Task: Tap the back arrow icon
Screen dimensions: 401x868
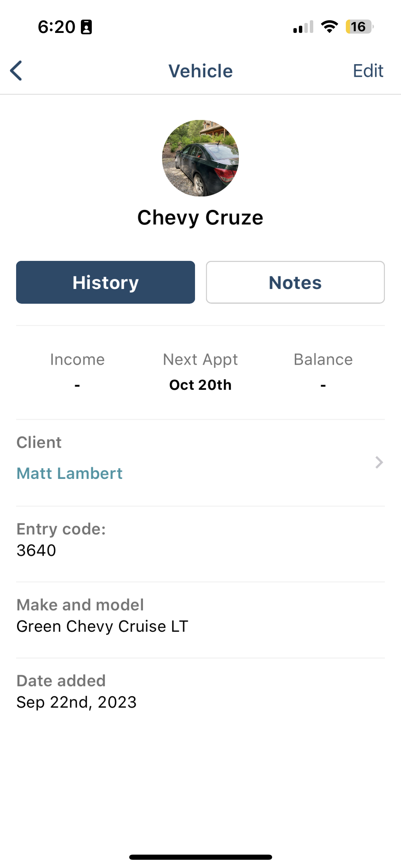Action: [16, 71]
